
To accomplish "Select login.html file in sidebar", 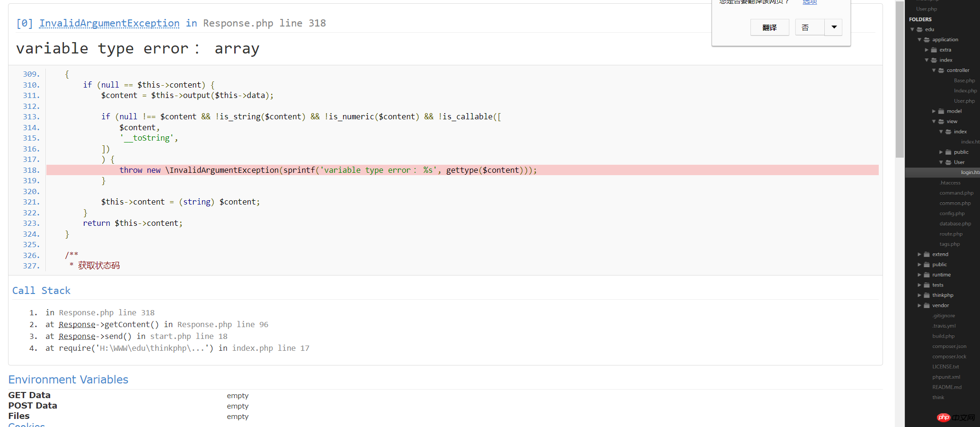I will (x=970, y=172).
